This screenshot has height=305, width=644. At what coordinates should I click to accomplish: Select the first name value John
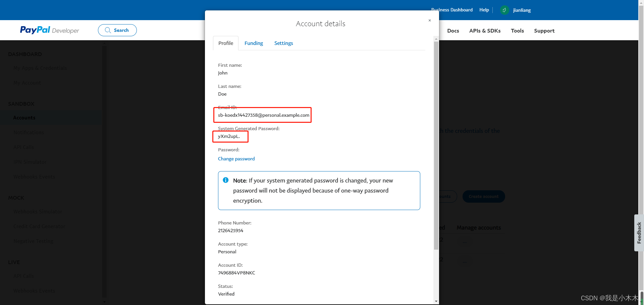pos(223,73)
